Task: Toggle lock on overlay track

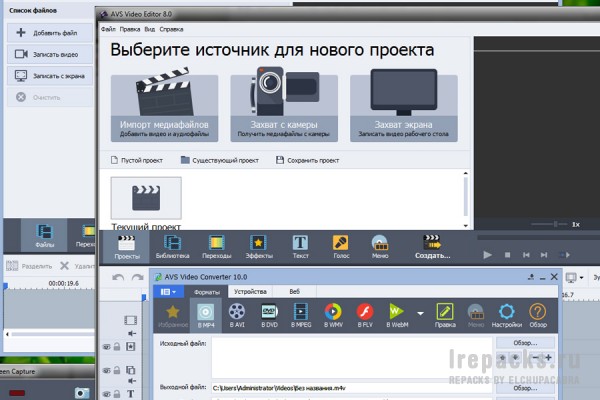Action: click(117, 370)
